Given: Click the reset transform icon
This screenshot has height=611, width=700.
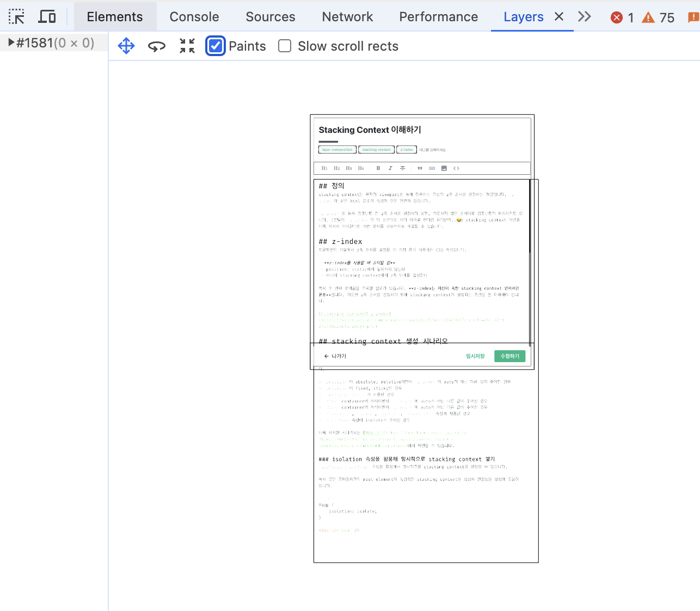Looking at the screenshot, I should pos(187,46).
